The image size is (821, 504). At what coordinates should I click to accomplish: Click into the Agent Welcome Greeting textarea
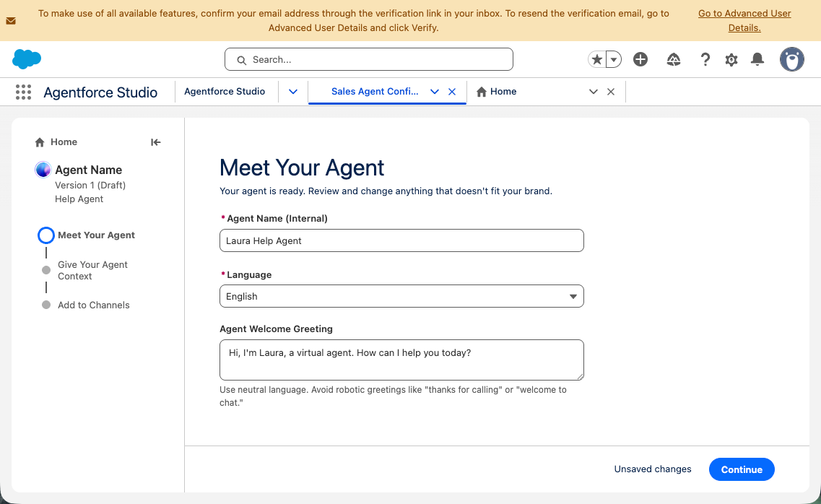coord(401,360)
